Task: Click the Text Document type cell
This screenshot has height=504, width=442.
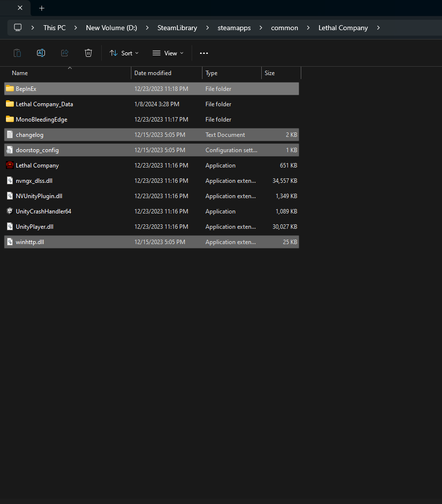Action: click(225, 135)
